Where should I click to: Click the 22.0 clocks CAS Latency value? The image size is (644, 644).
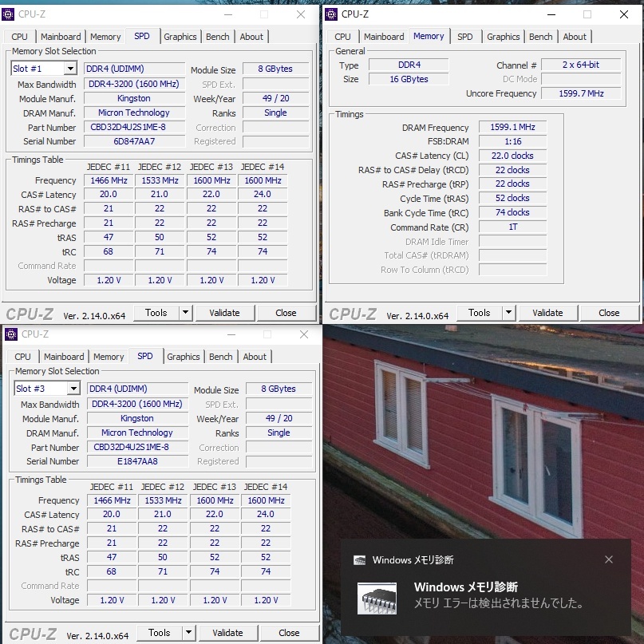(512, 156)
